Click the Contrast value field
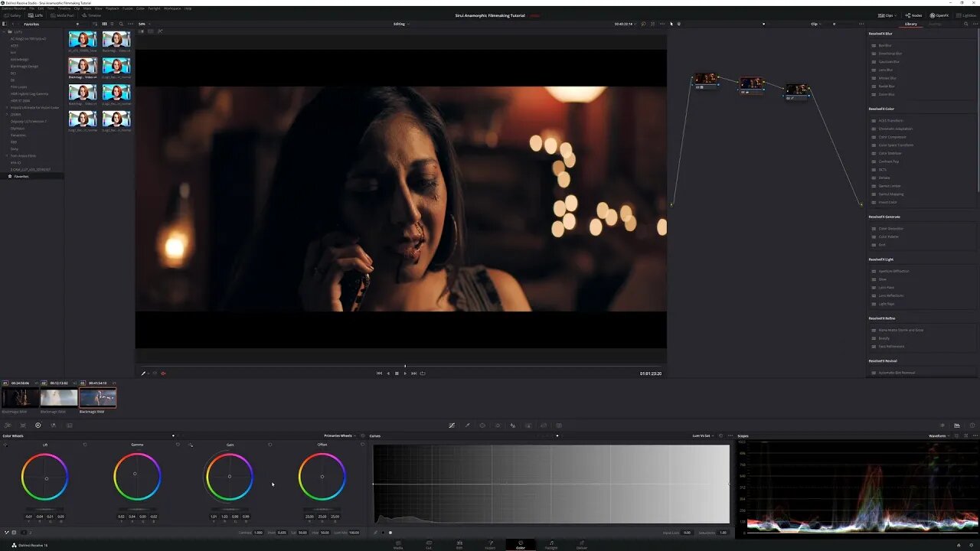Screen dimensions: 980x551 pos(258,533)
